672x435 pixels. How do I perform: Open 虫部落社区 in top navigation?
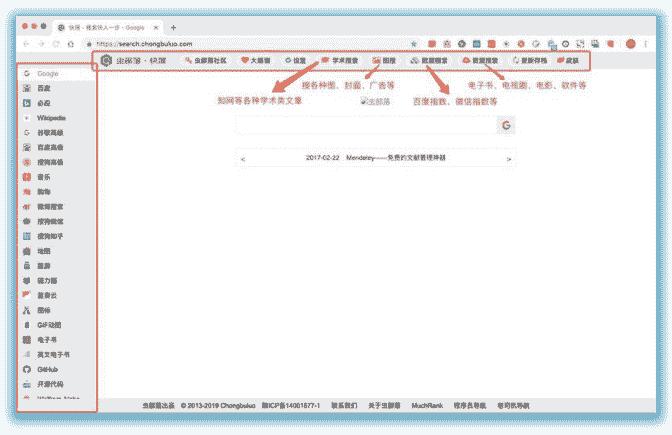206,60
